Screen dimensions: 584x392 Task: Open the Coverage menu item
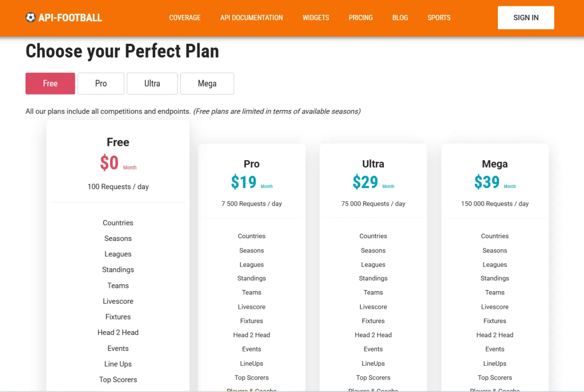tap(185, 18)
